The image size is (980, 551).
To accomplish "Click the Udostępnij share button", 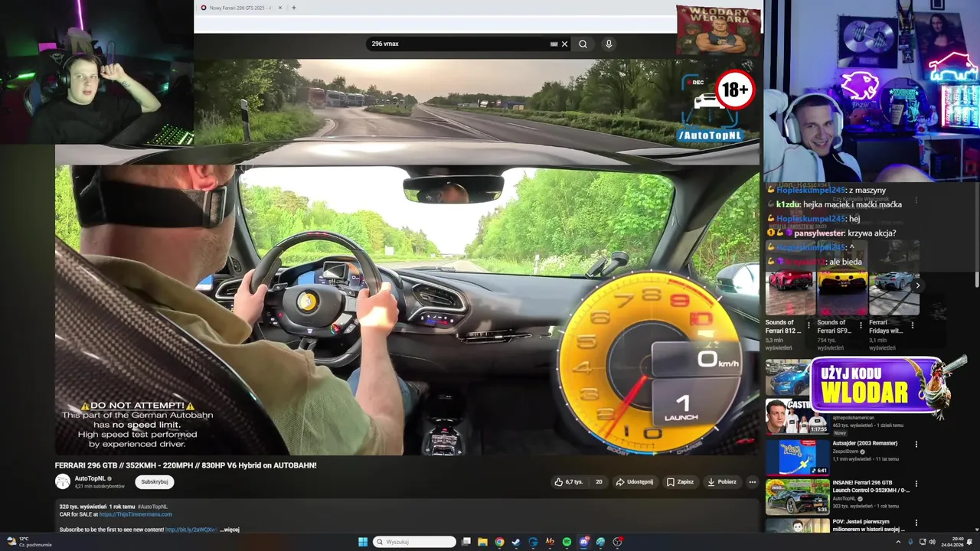I will 635,482.
